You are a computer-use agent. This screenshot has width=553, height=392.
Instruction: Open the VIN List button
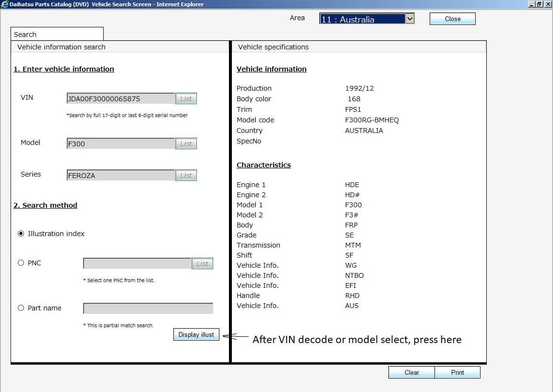[x=186, y=99]
